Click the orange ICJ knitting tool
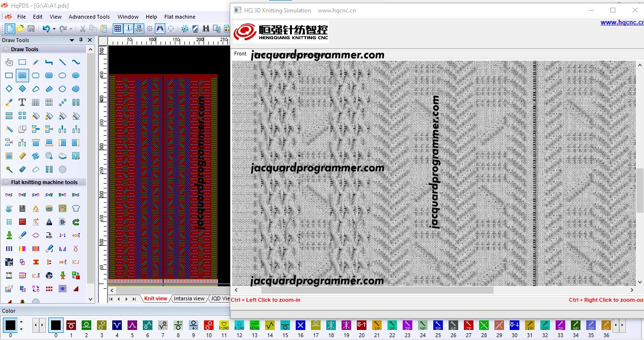Screen dimensions: 644x340 pyautogui.click(x=76, y=262)
